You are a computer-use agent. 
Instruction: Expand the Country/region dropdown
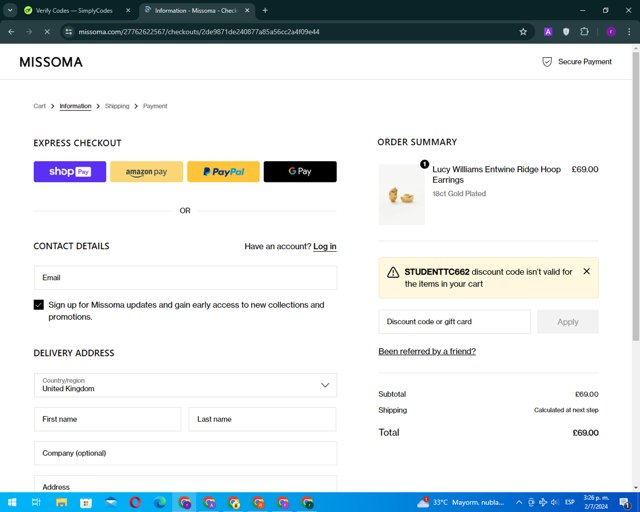coord(185,385)
